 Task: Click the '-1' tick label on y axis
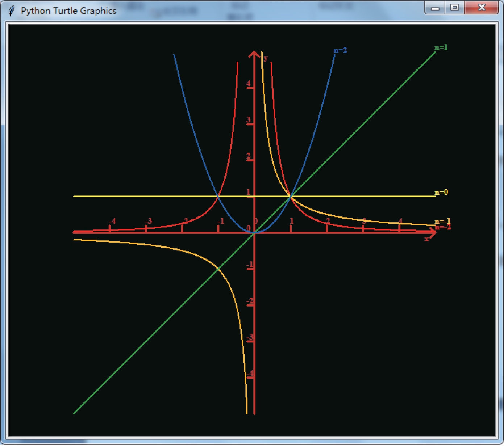(x=250, y=265)
